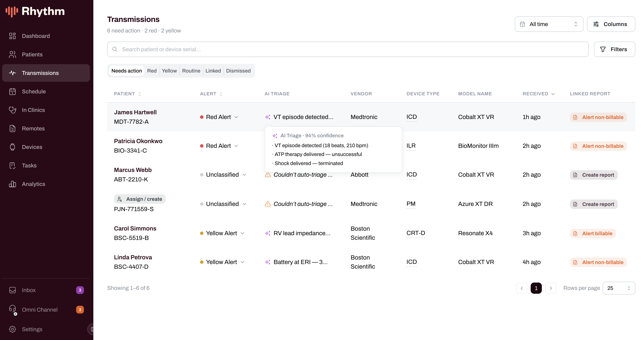Open Alert non-billable for Patricia Okonkwo

tap(598, 146)
